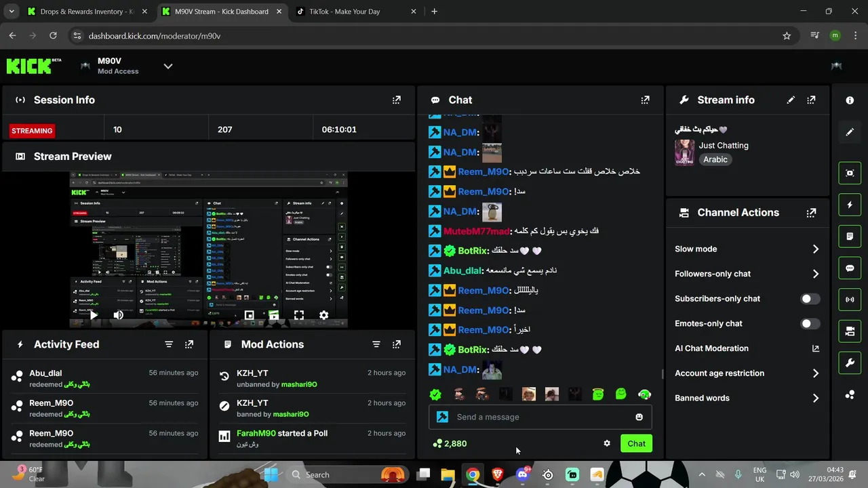Open Discord from taskbar
Viewport: 868px width, 488px height.
[x=522, y=474]
